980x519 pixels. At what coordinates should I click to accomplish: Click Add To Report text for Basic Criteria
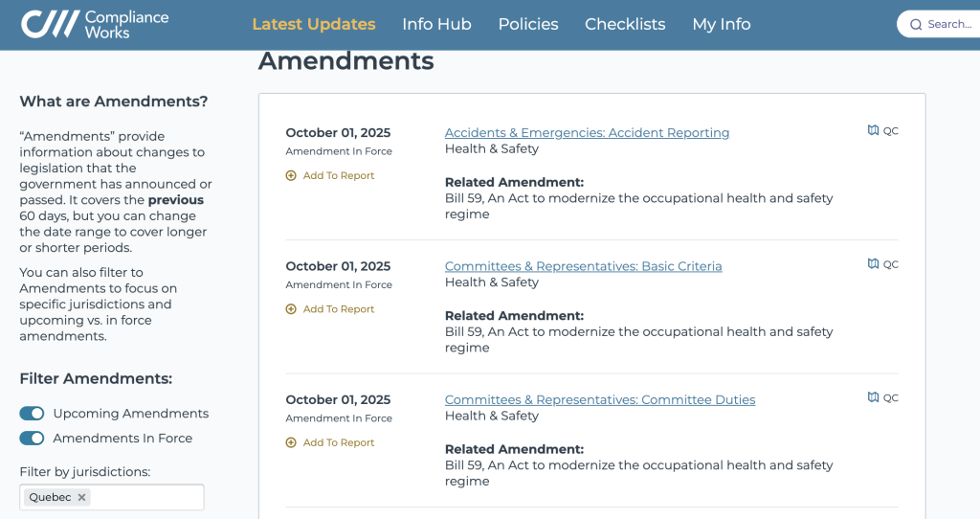click(339, 309)
